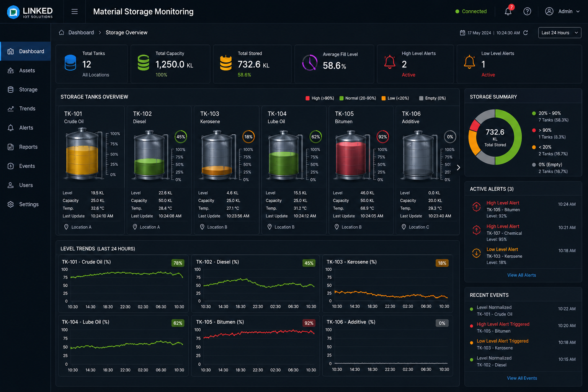Open Storage in the sidebar
The image size is (588, 392).
click(26, 90)
